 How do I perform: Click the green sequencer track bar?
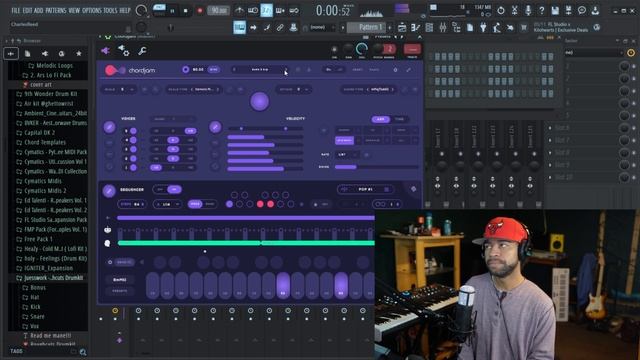click(246, 243)
